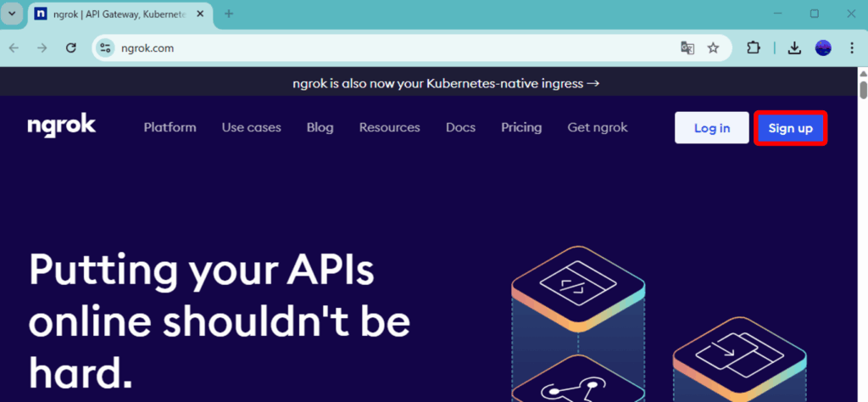Click the Log in button

click(x=712, y=128)
